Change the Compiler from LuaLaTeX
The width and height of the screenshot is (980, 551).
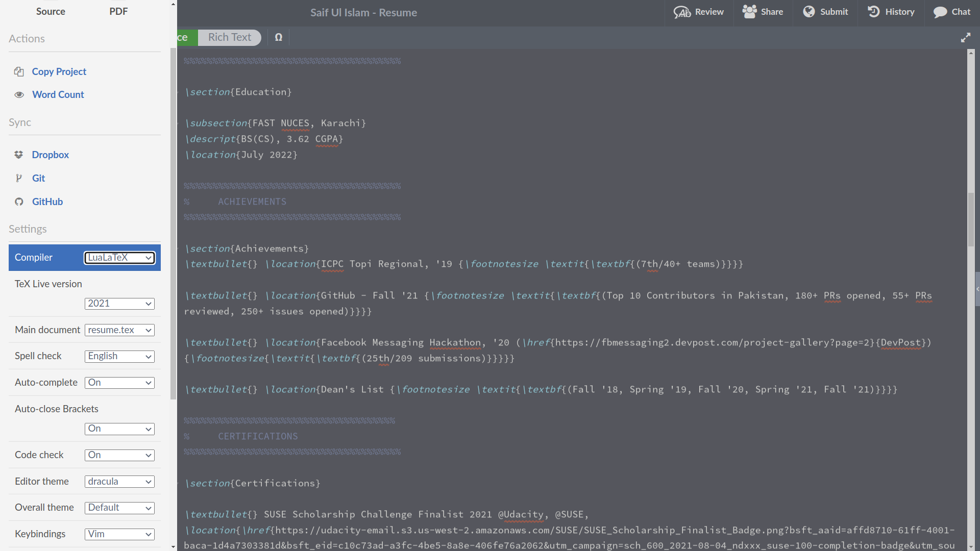click(119, 258)
